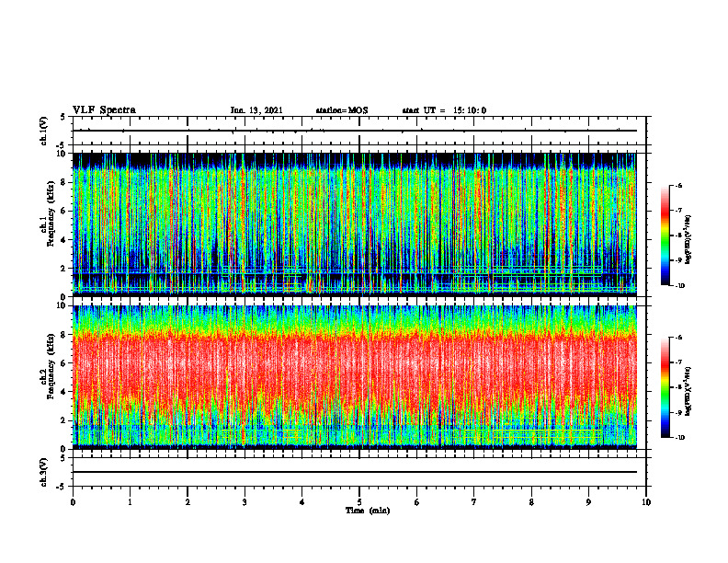Click the "-10" label on ch.2 color bar

[680, 438]
